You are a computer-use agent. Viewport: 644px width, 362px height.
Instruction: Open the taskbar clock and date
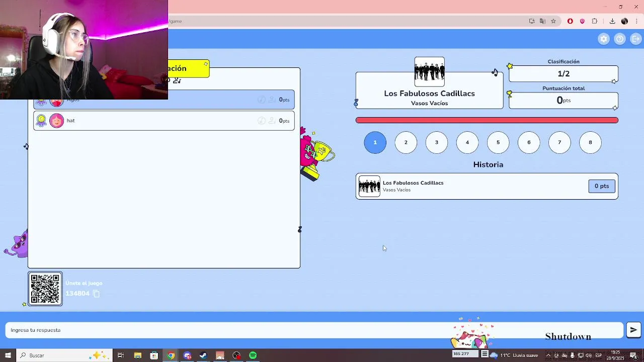point(615,355)
